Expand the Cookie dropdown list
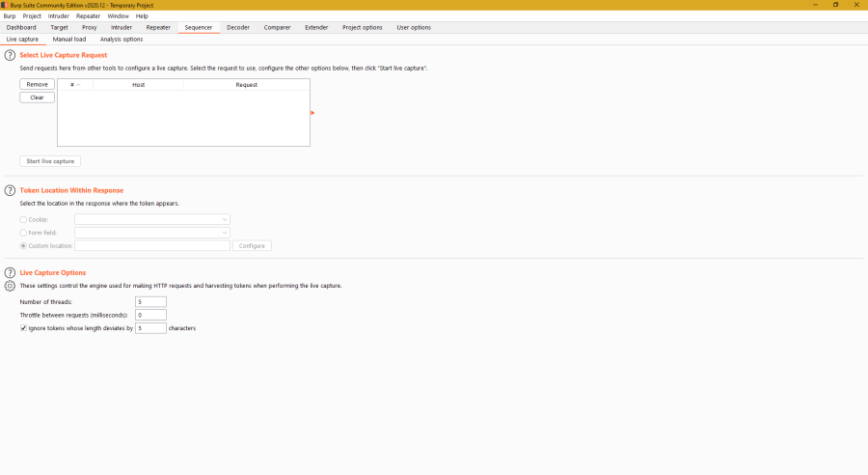This screenshot has height=475, width=868. (225, 220)
